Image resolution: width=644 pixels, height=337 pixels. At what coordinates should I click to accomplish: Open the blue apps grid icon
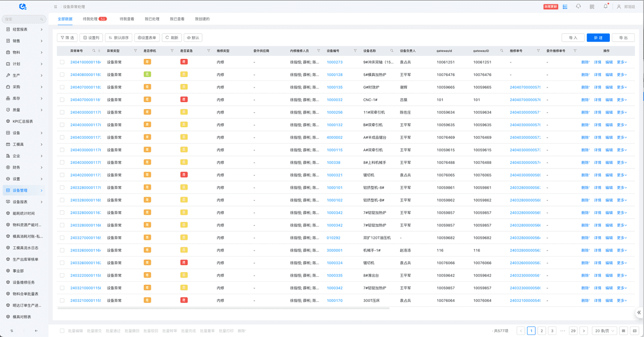[565, 7]
